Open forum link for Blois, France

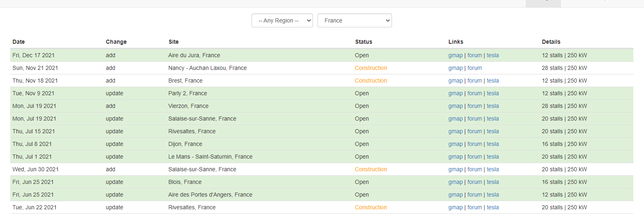pos(475,182)
